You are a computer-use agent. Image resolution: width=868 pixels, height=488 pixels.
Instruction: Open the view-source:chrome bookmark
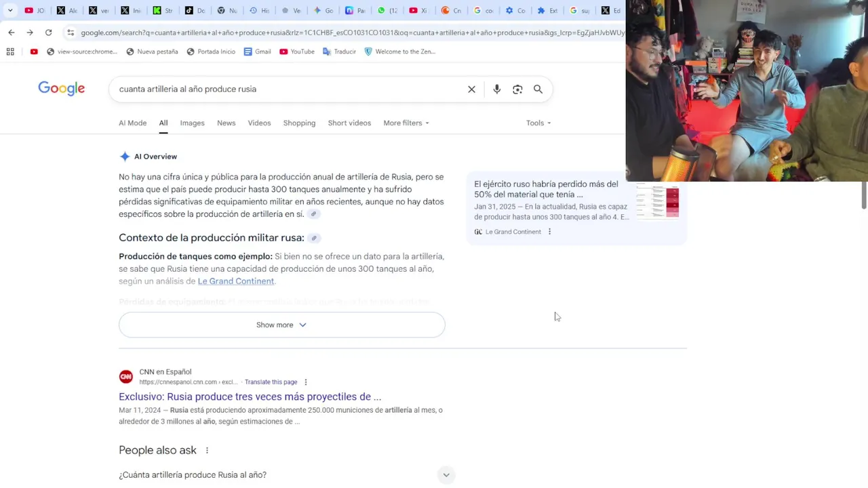[82, 52]
